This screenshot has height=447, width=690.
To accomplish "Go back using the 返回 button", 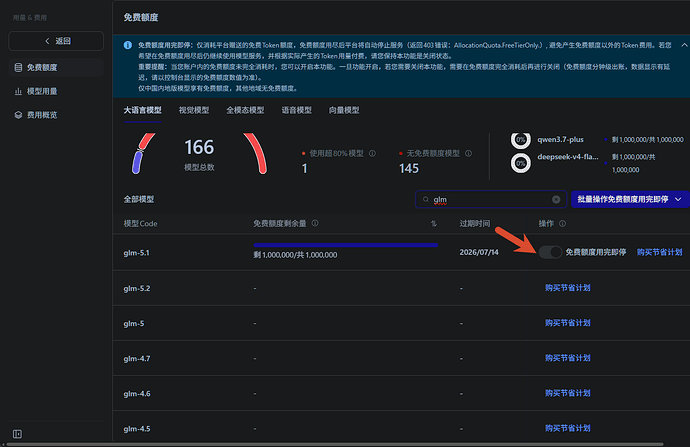I will (56, 41).
